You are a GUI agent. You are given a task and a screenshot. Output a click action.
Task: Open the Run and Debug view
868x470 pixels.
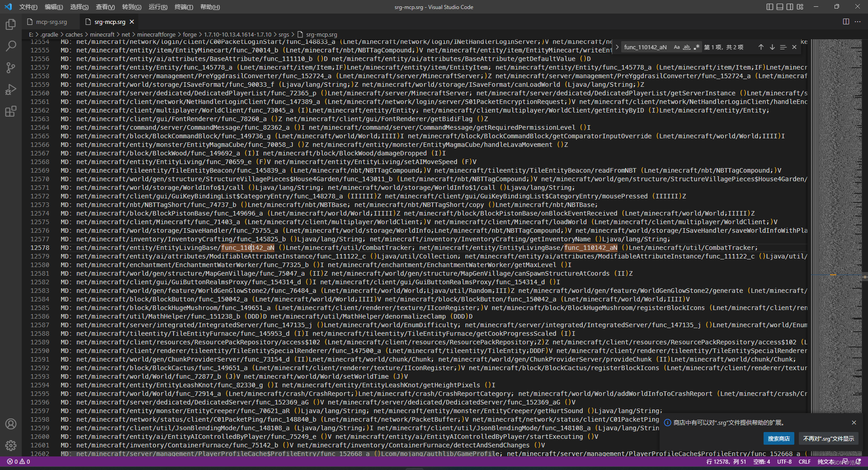(x=11, y=89)
